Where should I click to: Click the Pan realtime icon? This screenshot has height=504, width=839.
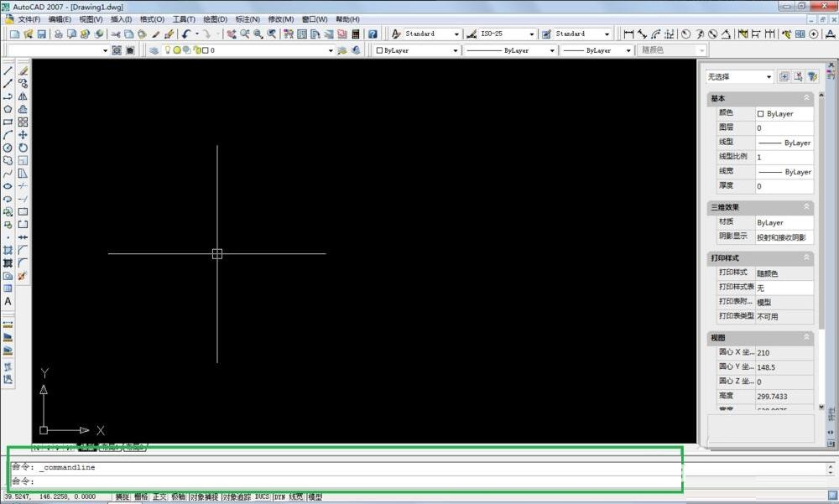(232, 34)
